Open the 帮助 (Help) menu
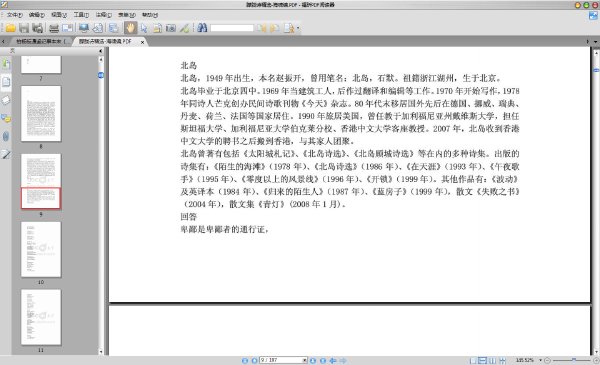The width and height of the screenshot is (600, 365). (150, 15)
